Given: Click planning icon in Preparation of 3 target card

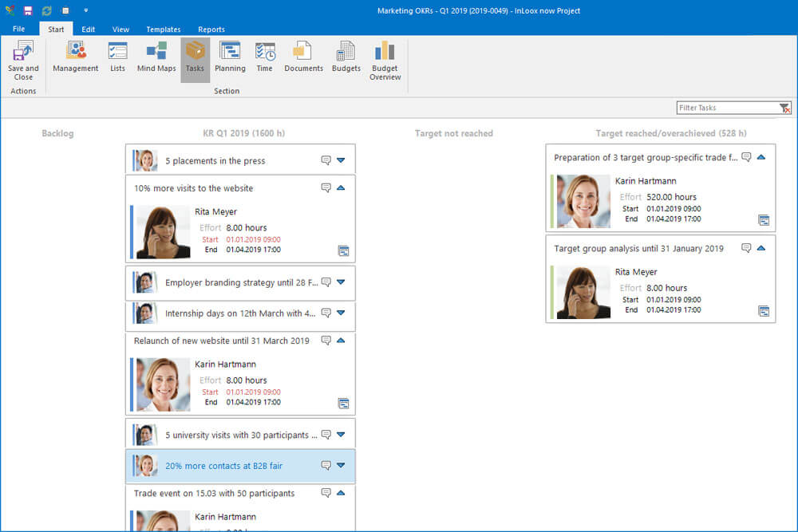Looking at the screenshot, I should tap(764, 219).
